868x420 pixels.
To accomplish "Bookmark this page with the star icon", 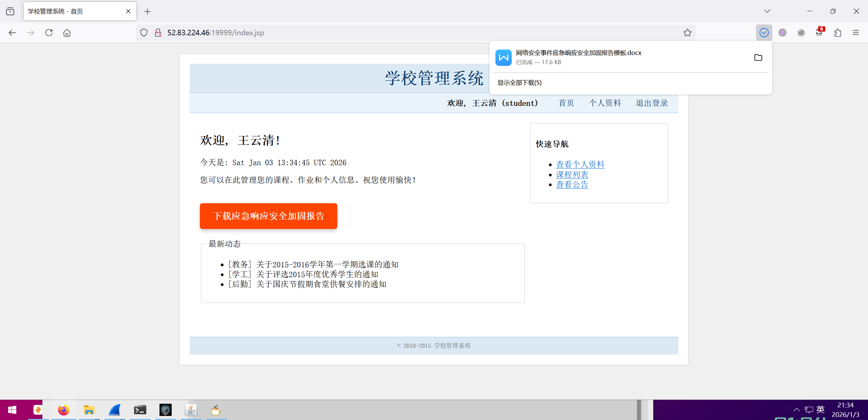I will [687, 33].
